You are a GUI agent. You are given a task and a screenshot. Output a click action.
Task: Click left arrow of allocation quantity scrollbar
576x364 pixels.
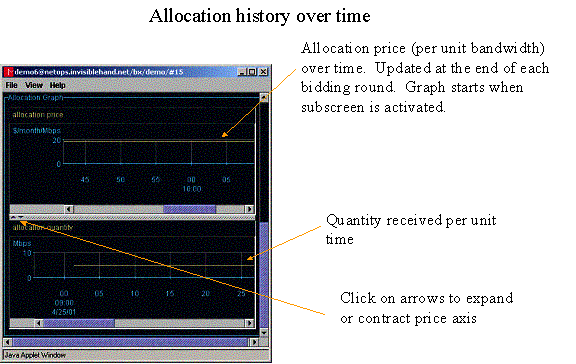[39, 323]
